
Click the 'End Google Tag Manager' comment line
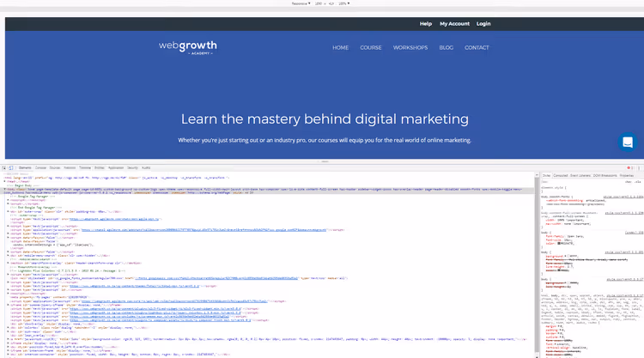point(36,208)
